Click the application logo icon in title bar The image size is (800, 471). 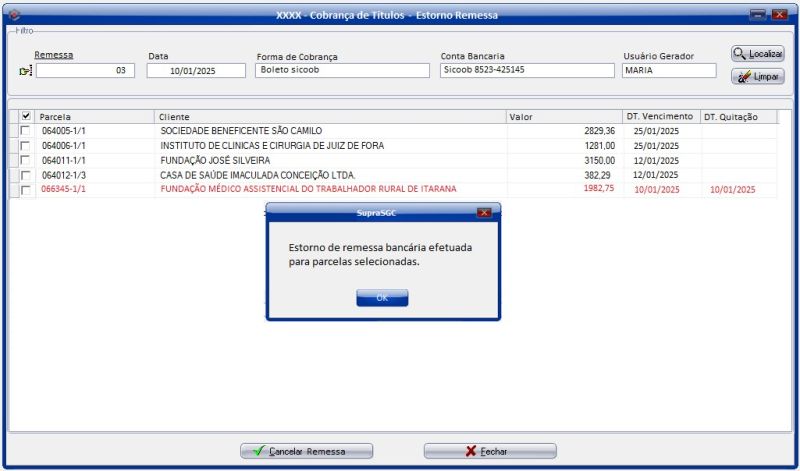point(15,15)
